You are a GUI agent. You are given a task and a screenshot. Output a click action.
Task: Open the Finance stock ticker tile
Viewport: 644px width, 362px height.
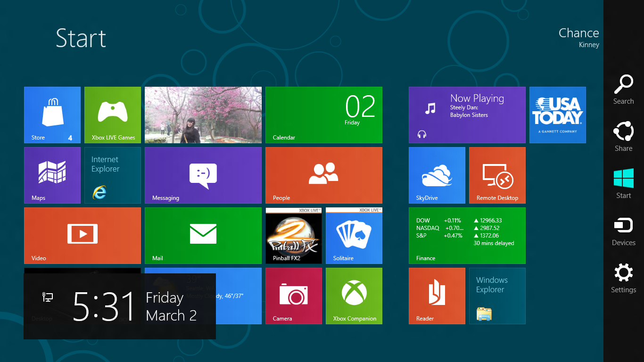[467, 236]
